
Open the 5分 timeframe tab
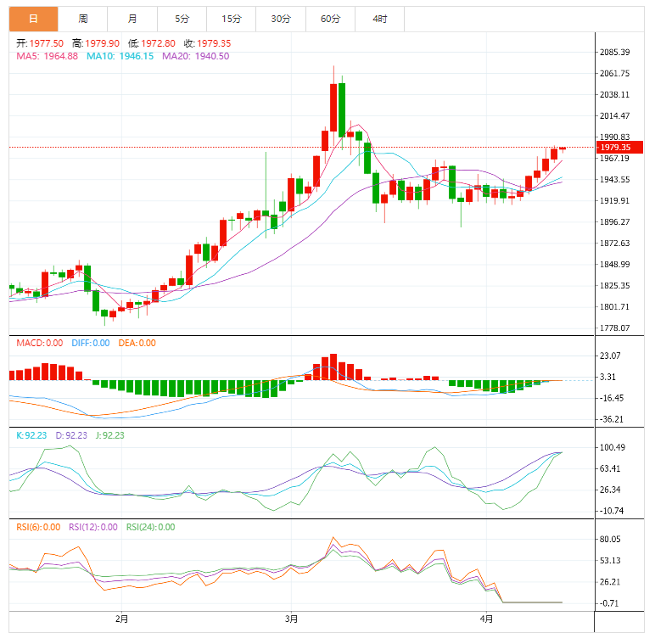[182, 19]
